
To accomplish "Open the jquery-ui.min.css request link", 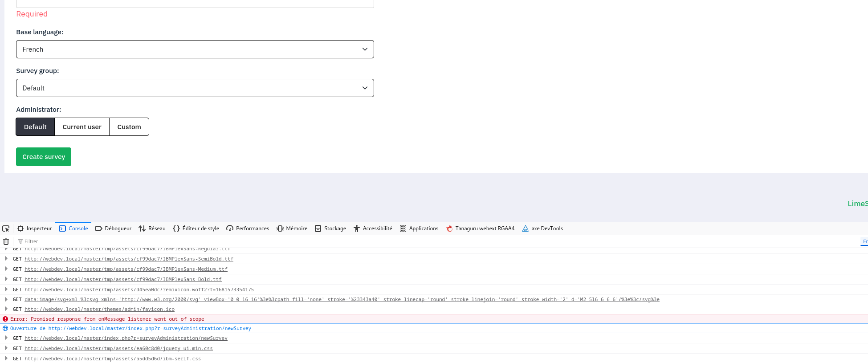I will (118, 349).
